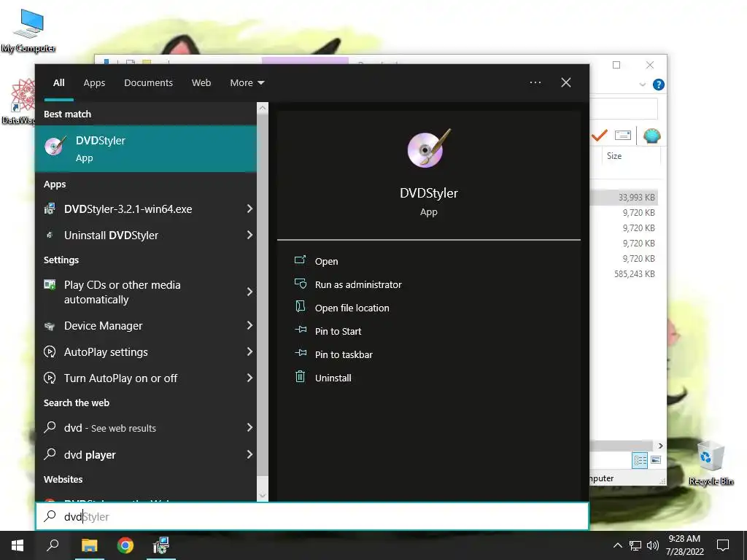Click the Play CDs settings icon
This screenshot has width=747, height=560.
pyautogui.click(x=50, y=285)
